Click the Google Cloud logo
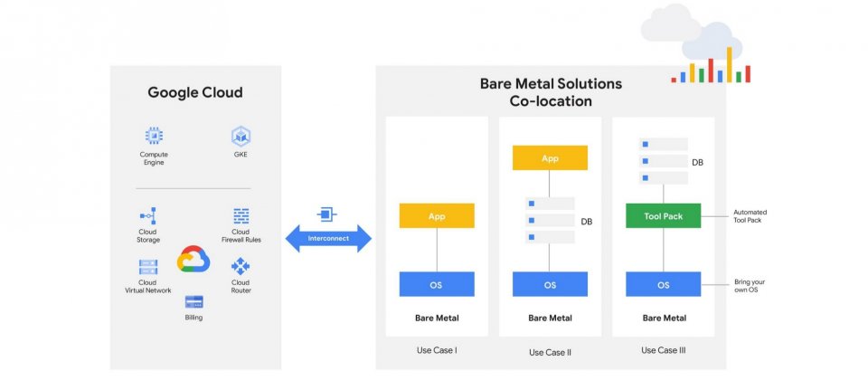 click(x=193, y=259)
